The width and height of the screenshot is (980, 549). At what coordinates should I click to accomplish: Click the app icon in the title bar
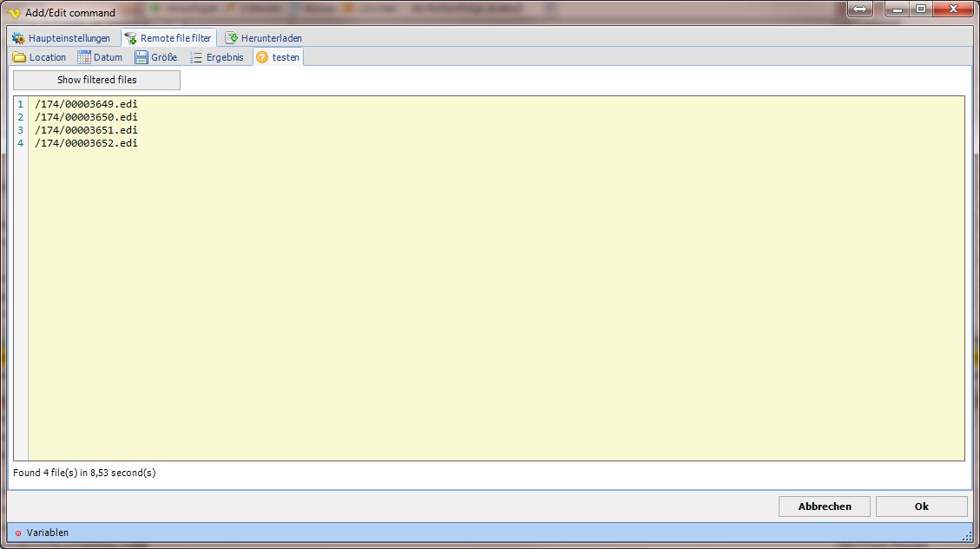[x=14, y=12]
